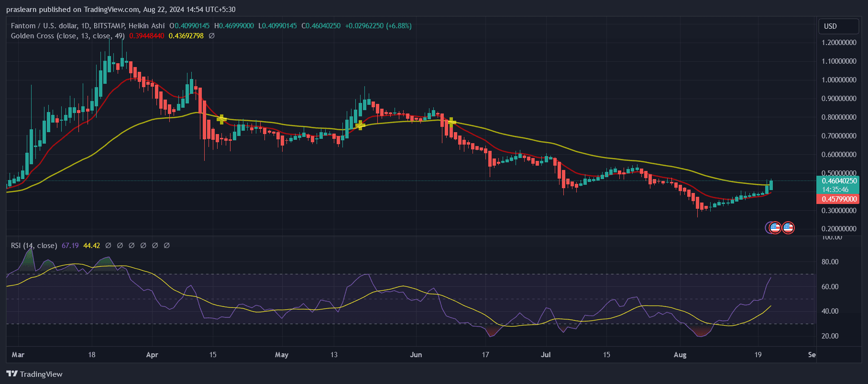The image size is (868, 384).
Task: Click the 0.20000000 price axis label
Action: [x=839, y=229]
